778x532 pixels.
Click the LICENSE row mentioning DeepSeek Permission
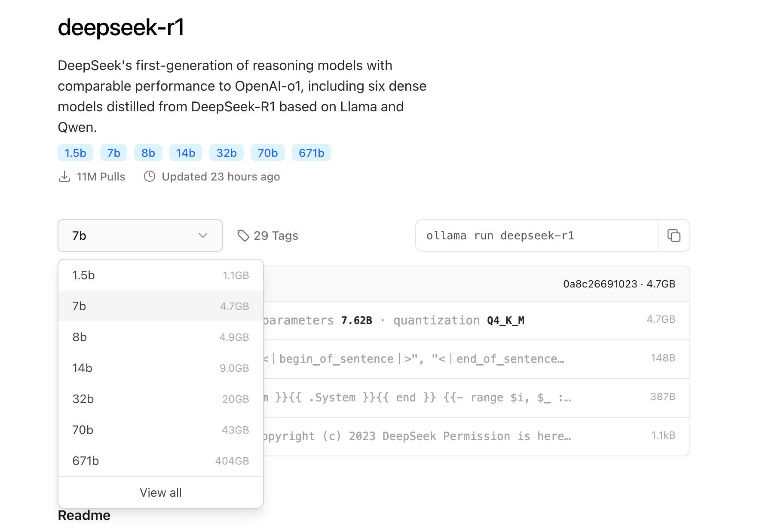click(x=430, y=436)
